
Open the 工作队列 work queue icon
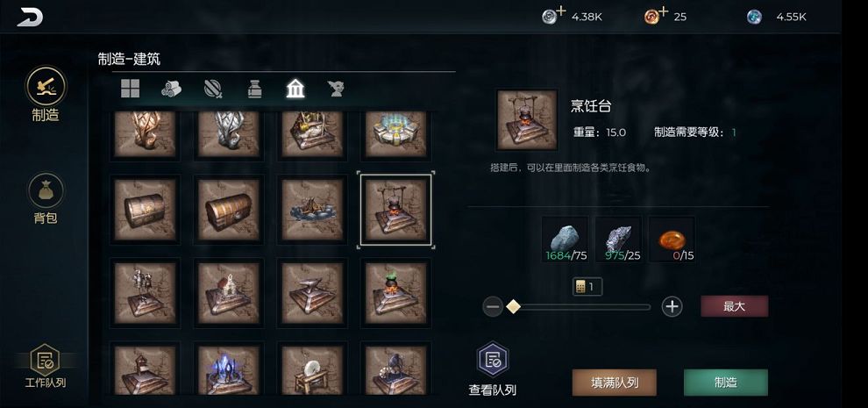(45, 359)
